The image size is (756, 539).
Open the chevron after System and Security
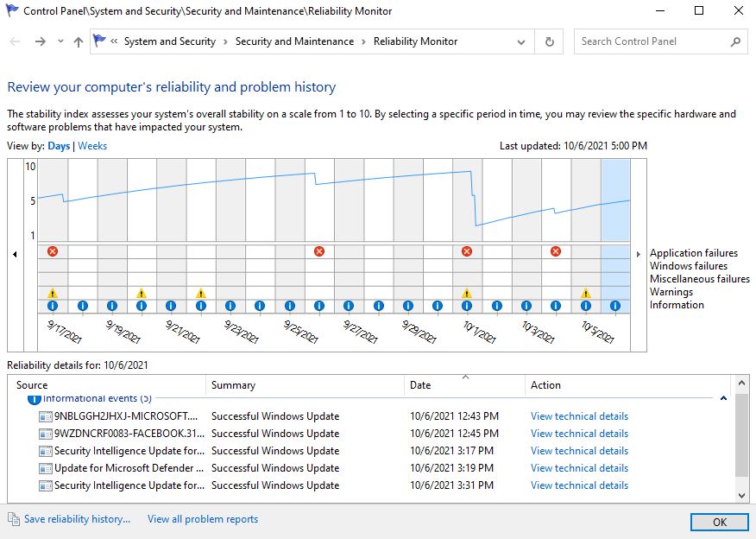[225, 42]
